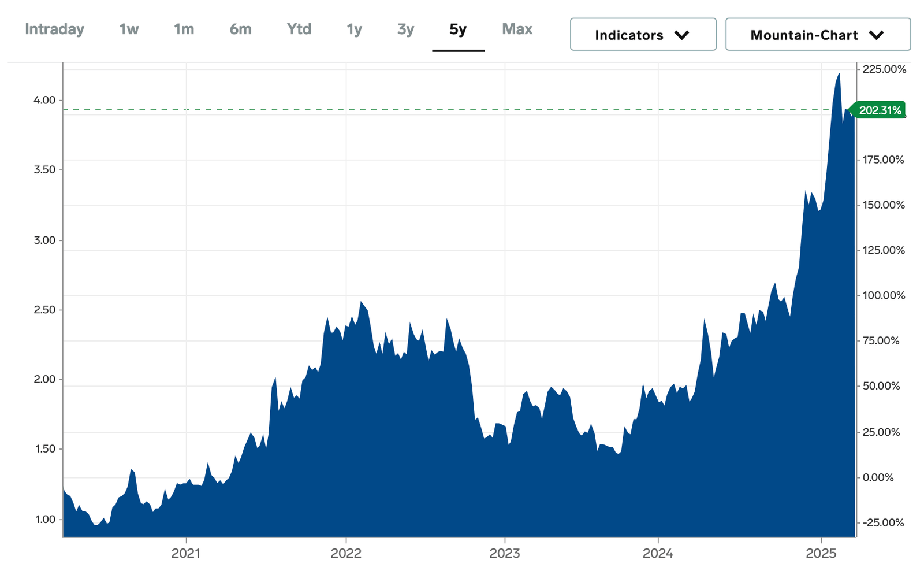Show the 1m chart range
This screenshot has height=571, width=924.
tap(184, 29)
